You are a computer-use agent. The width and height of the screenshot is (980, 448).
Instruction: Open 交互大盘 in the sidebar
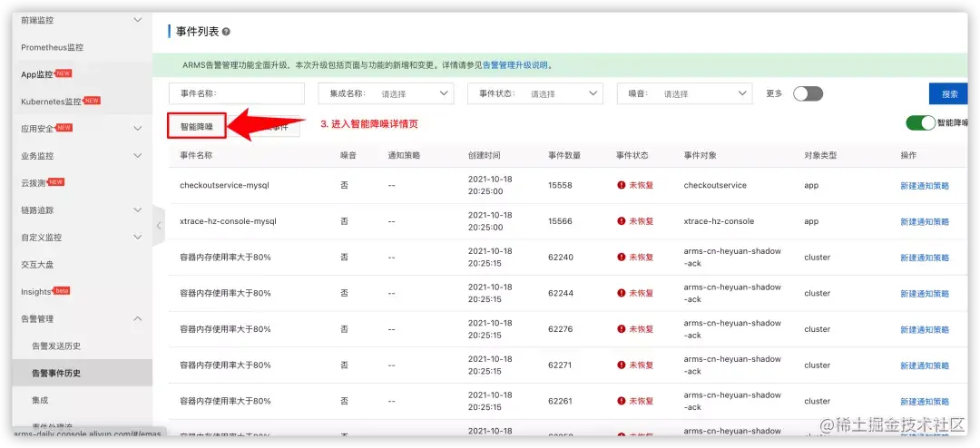click(x=37, y=264)
